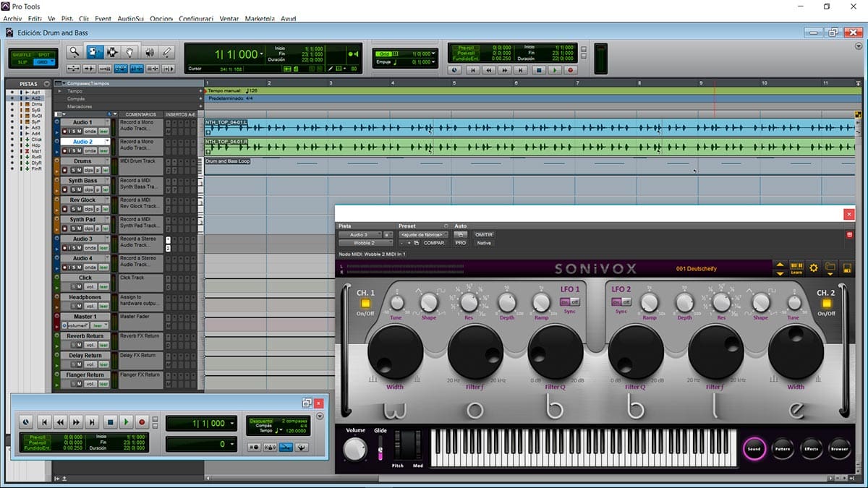This screenshot has height=488, width=868.
Task: Click Fast Forward in the floating Transport window
Action: coord(77,421)
